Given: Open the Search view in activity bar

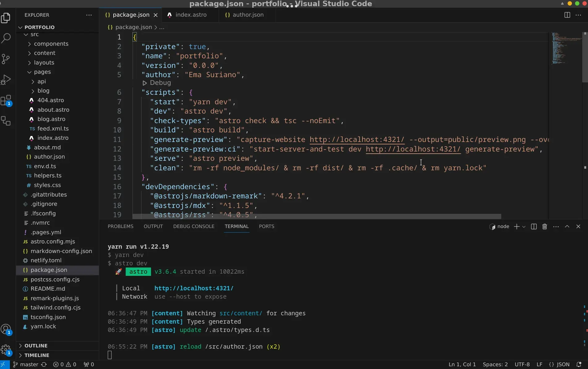Looking at the screenshot, I should [6, 38].
